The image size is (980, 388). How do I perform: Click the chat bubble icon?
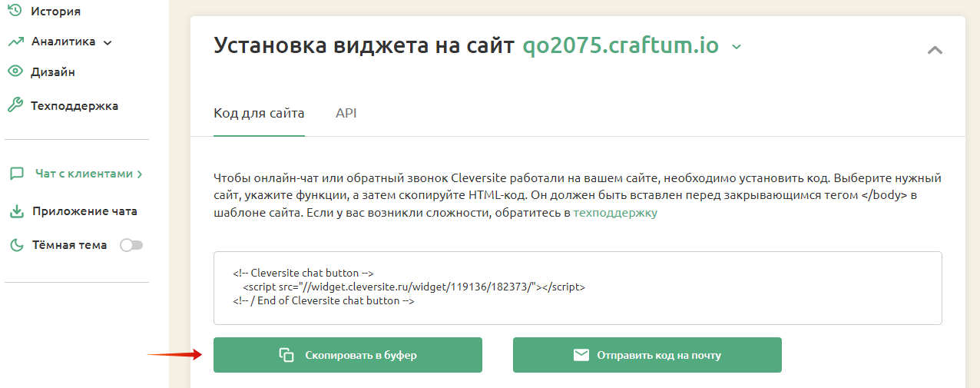[17, 174]
